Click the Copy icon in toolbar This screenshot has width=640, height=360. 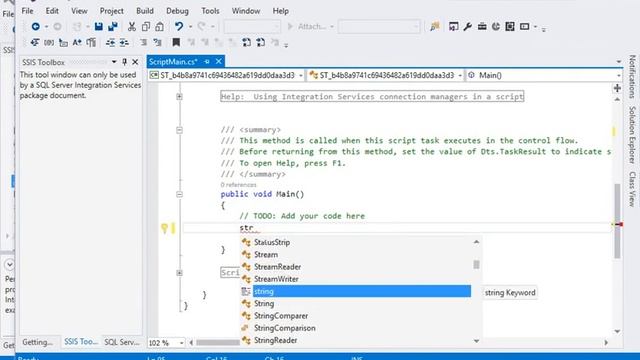[x=146, y=27]
